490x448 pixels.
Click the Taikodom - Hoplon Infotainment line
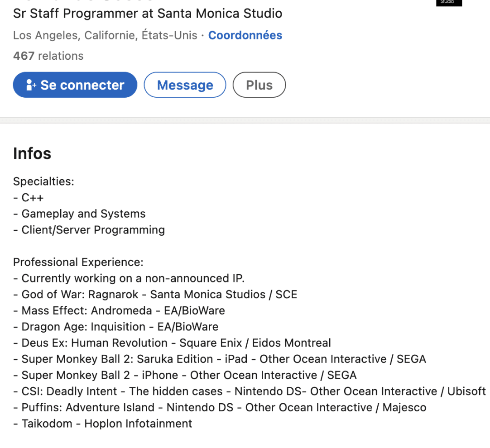(103, 424)
